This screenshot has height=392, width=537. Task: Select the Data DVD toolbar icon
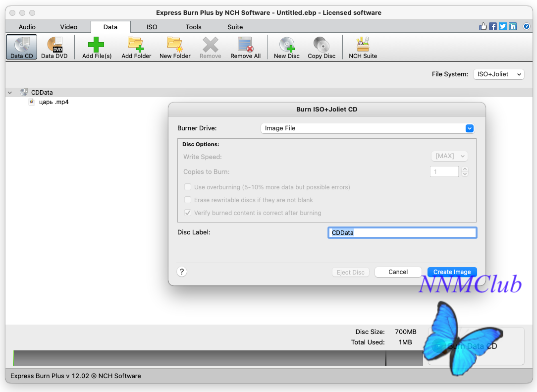coord(54,47)
